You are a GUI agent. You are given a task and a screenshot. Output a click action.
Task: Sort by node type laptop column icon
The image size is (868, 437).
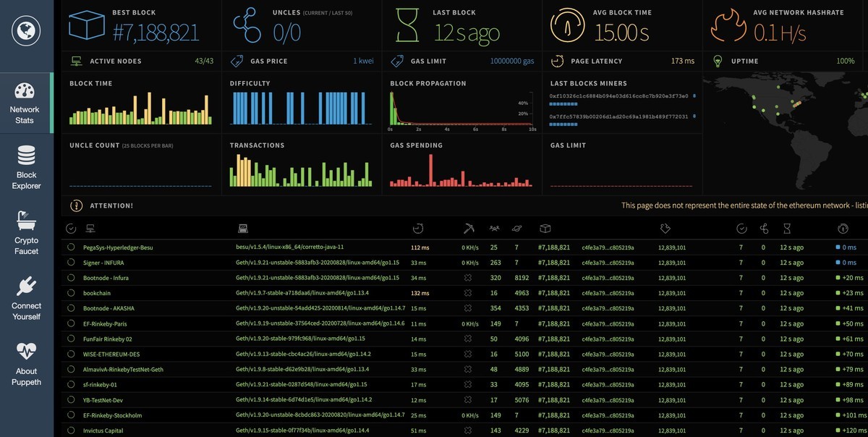click(x=243, y=229)
